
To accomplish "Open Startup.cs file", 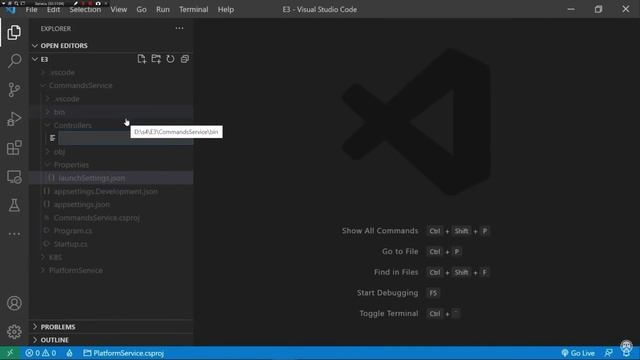I will coord(111,244).
